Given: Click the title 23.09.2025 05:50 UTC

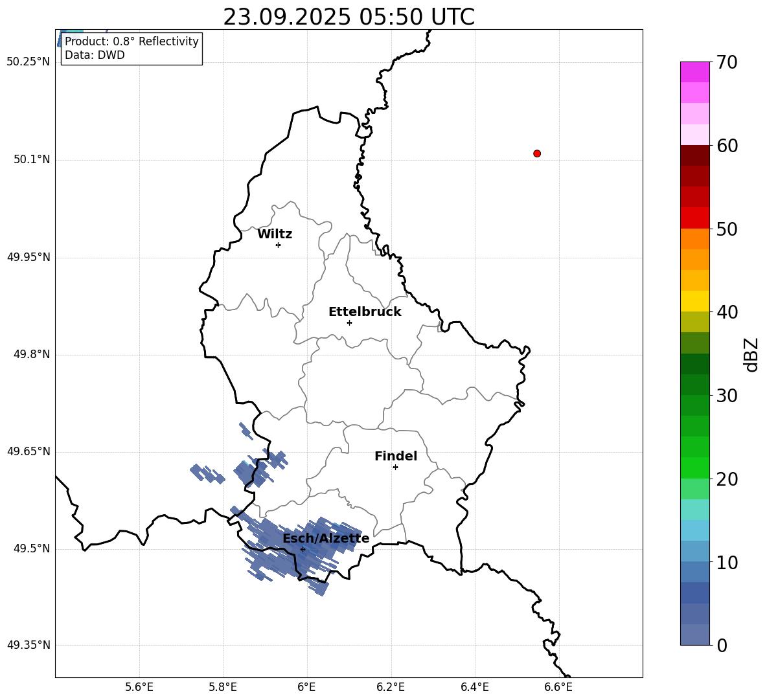Looking at the screenshot, I should pyautogui.click(x=349, y=17).
